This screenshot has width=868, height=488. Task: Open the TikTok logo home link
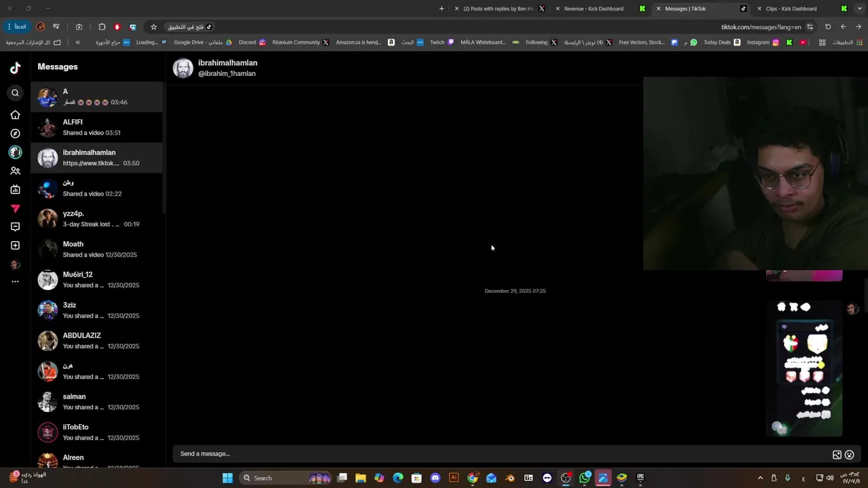(x=15, y=68)
